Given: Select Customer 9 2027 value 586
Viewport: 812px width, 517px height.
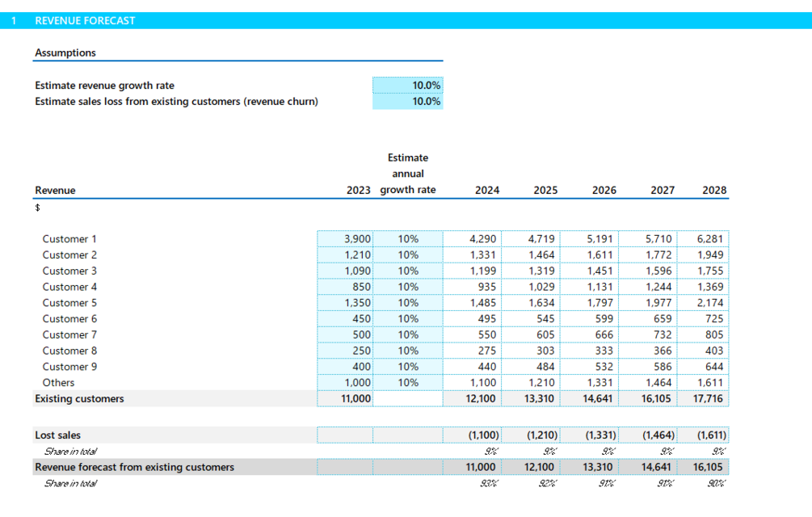Looking at the screenshot, I should click(648, 367).
